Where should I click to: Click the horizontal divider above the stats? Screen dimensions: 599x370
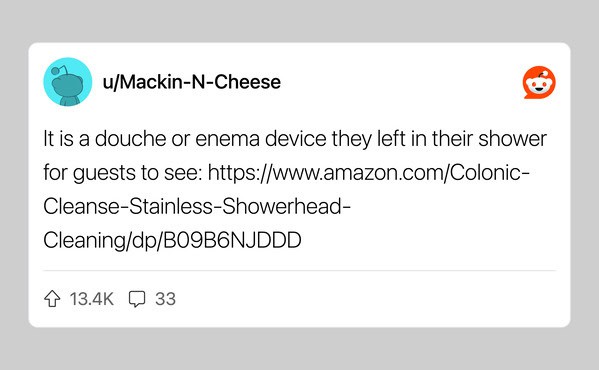300,271
